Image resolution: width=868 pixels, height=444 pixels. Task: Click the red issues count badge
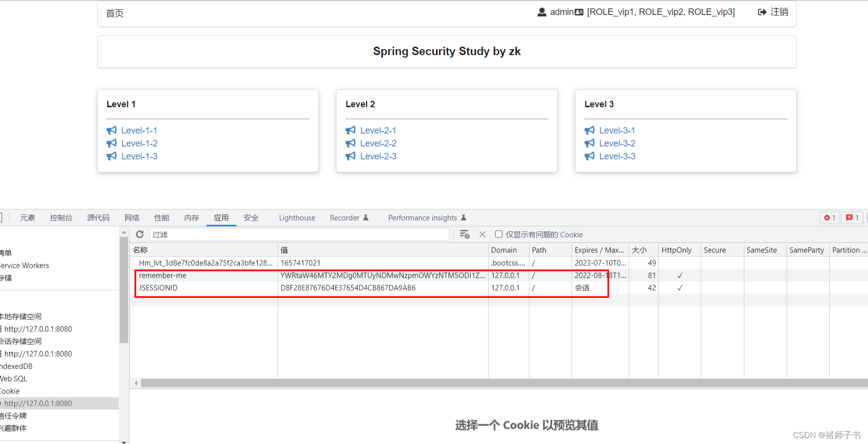tap(853, 218)
